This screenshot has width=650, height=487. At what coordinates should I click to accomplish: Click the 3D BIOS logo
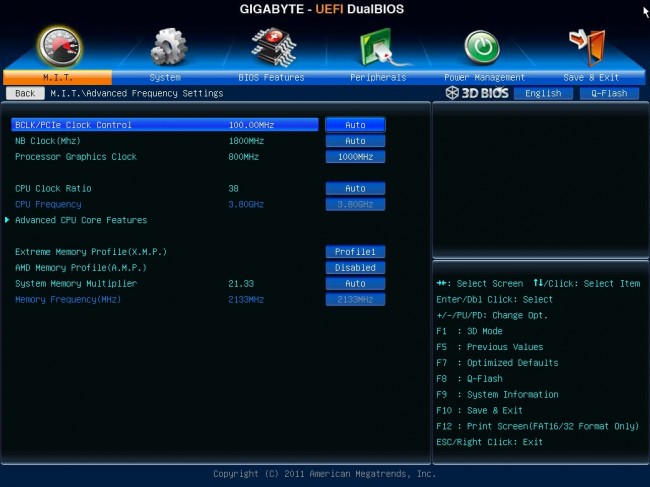pyautogui.click(x=477, y=93)
